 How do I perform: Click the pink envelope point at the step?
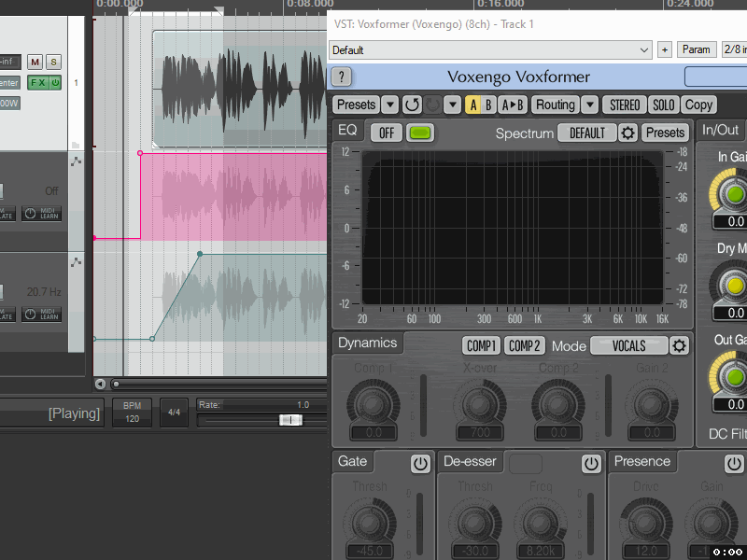[x=139, y=153]
